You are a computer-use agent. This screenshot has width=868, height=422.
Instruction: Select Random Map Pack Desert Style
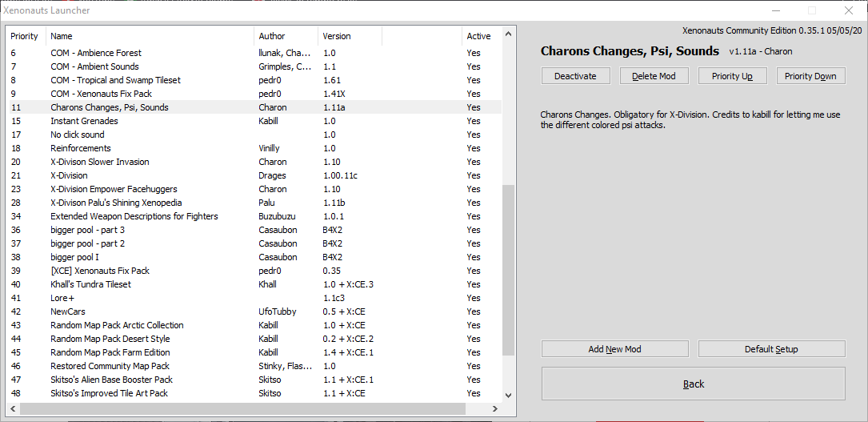[x=254, y=339]
